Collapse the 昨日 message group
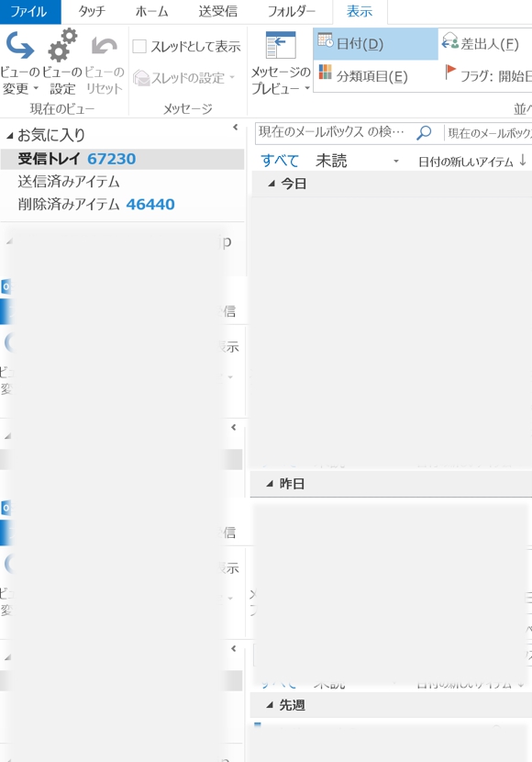532x762 pixels. click(x=270, y=484)
